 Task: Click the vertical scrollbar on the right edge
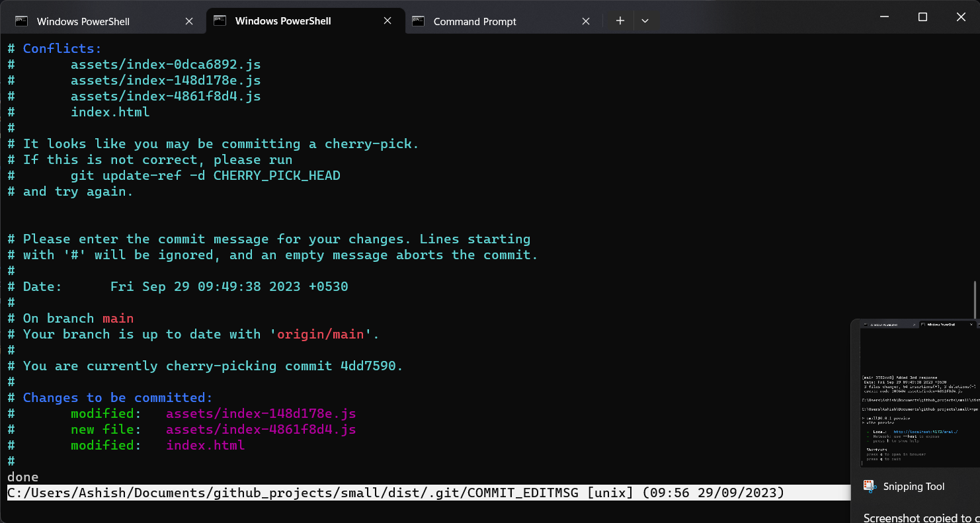(x=975, y=298)
